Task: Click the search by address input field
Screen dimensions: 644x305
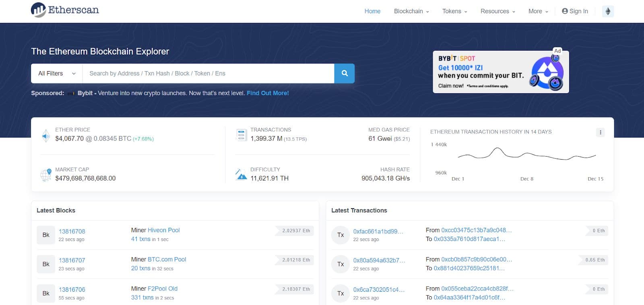Action: click(x=208, y=74)
